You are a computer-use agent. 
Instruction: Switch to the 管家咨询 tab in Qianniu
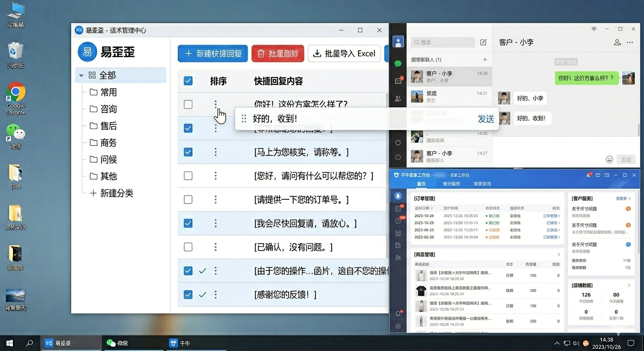pyautogui.click(x=482, y=184)
